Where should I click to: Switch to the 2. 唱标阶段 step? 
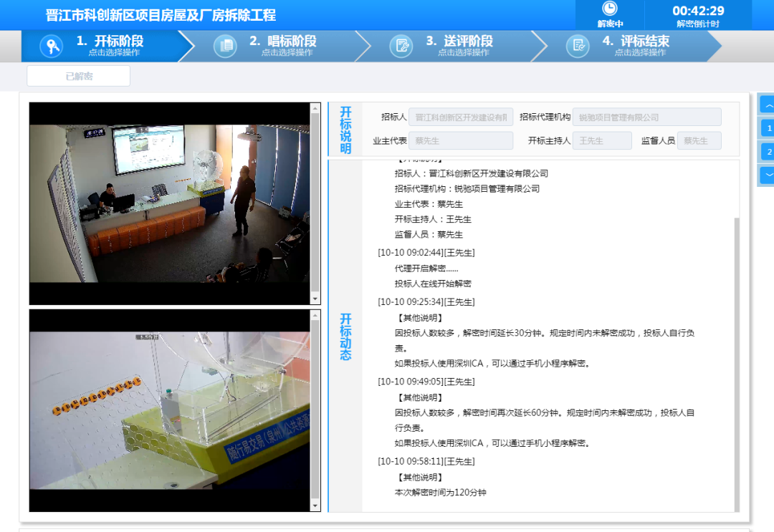[x=282, y=46]
